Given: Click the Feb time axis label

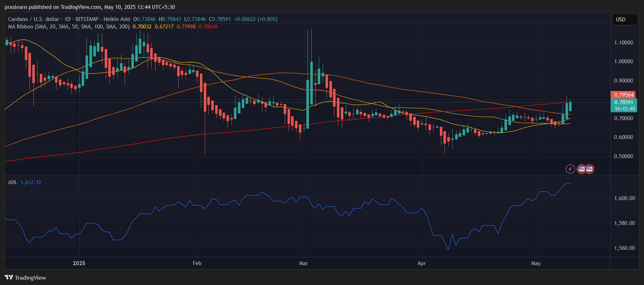Looking at the screenshot, I should tap(197, 263).
